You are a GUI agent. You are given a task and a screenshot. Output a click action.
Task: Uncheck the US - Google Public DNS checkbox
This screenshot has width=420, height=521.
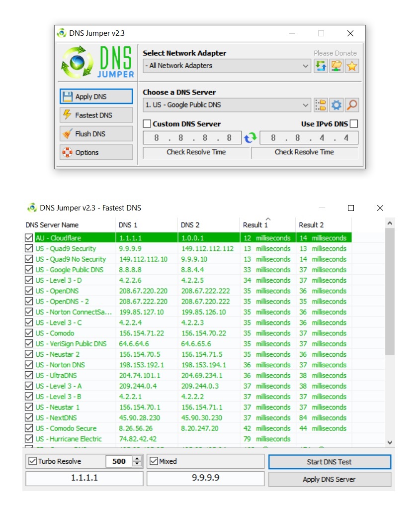click(x=29, y=270)
